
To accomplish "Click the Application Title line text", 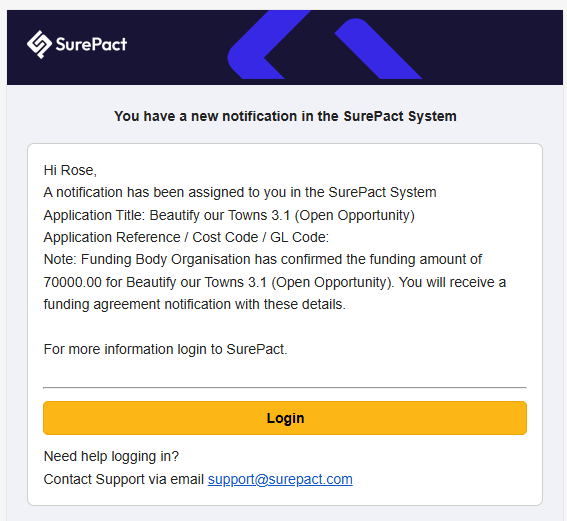I will tap(229, 215).
